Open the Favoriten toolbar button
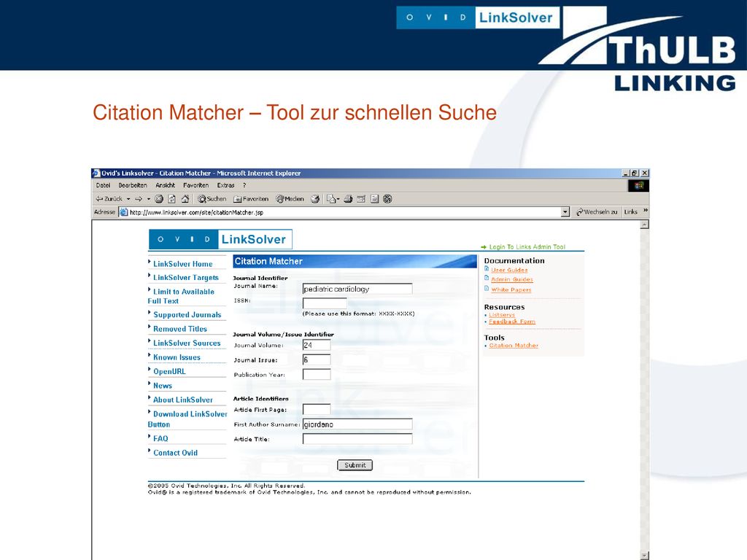Viewport: 747px width, 560px height. click(x=251, y=199)
